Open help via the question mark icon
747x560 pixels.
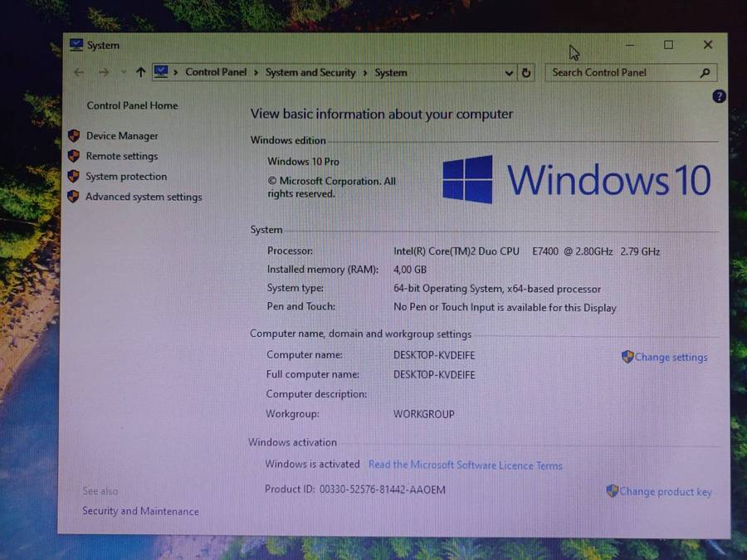pyautogui.click(x=719, y=96)
